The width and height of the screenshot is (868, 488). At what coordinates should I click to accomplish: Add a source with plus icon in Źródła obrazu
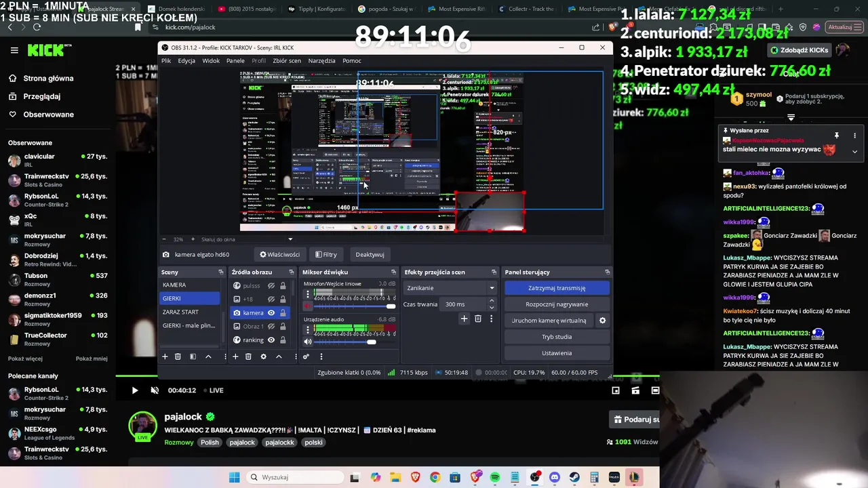point(235,357)
